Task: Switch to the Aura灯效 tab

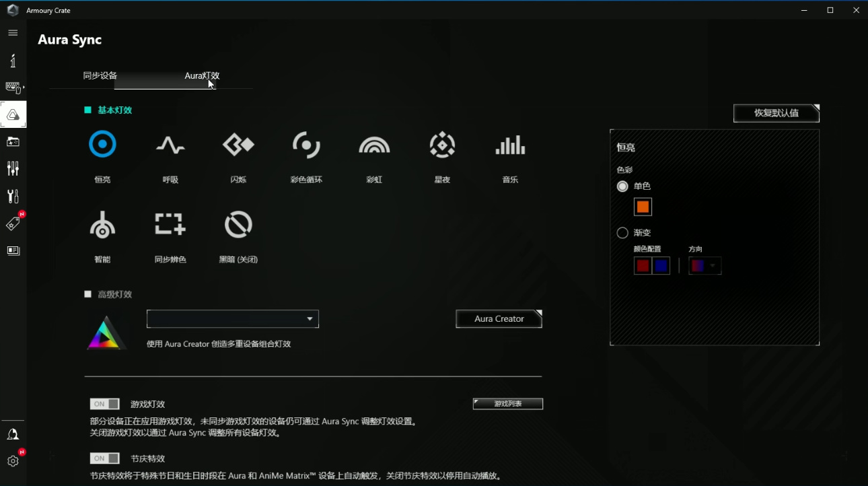Action: tap(202, 75)
